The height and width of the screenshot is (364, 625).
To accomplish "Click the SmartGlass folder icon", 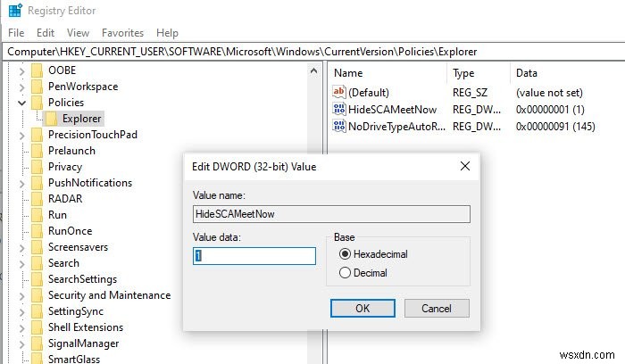I will (x=37, y=358).
